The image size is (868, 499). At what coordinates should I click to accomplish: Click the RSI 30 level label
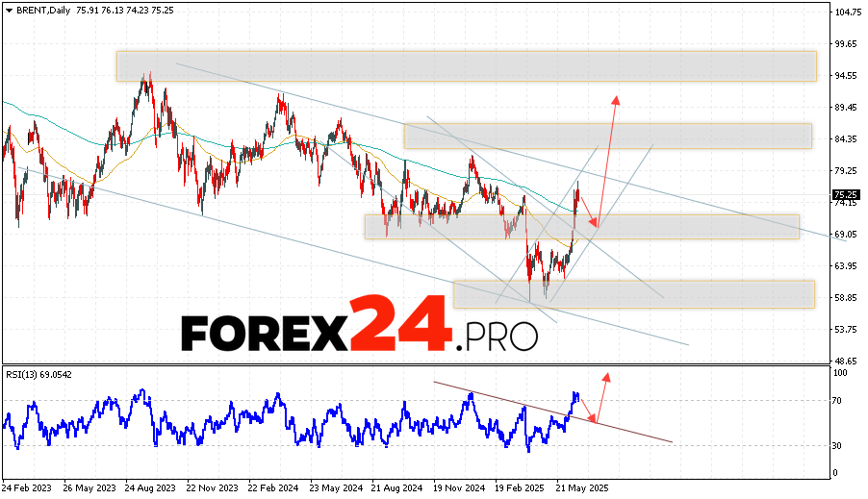(839, 445)
